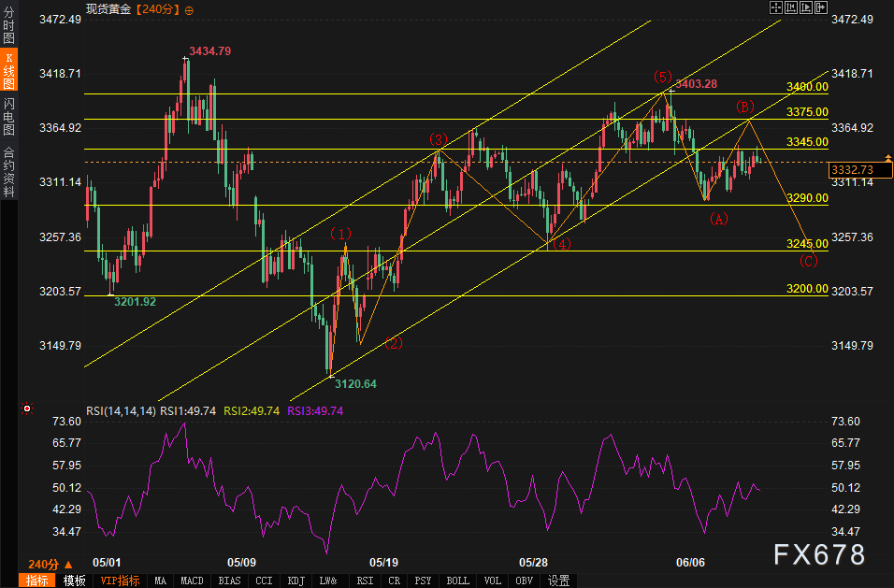Image resolution: width=894 pixels, height=588 pixels.
Task: Switch to the KDJ indicator
Action: pyautogui.click(x=296, y=581)
